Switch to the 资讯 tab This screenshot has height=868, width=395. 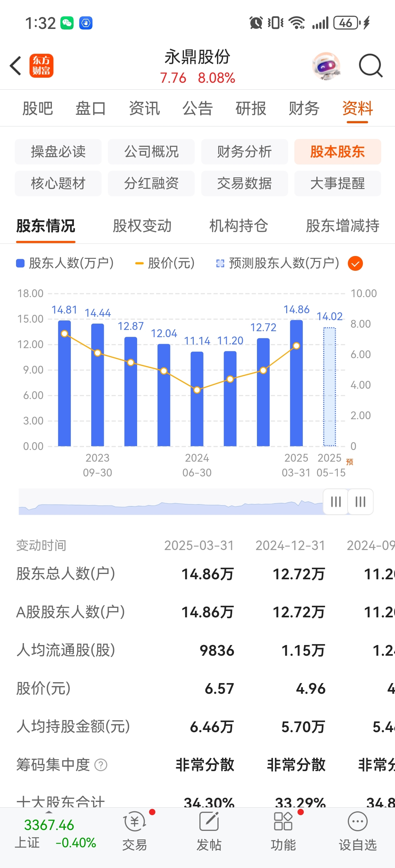(x=144, y=108)
